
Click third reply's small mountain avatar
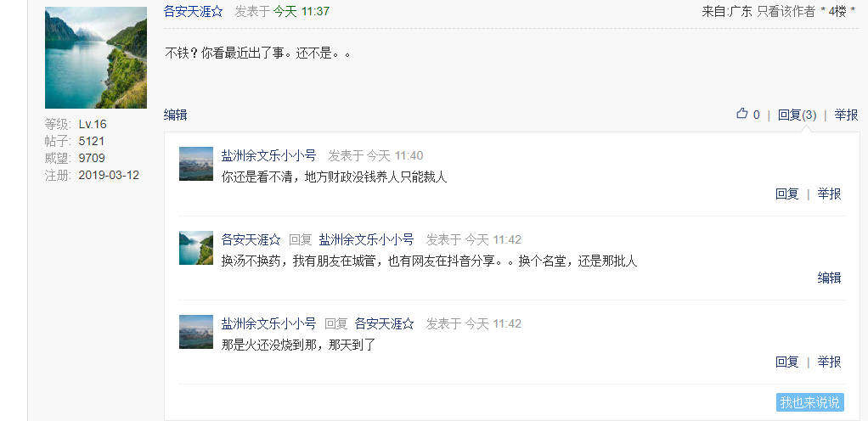pyautogui.click(x=196, y=332)
